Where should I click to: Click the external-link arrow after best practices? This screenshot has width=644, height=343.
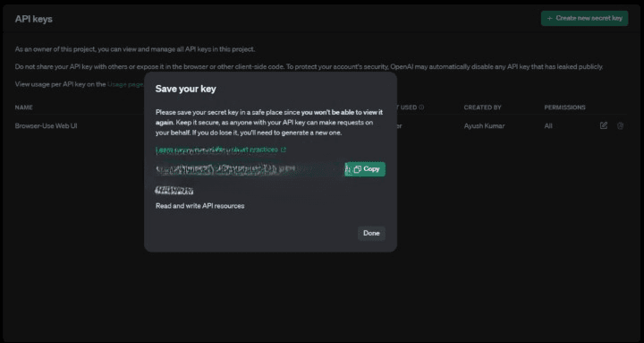[x=283, y=150]
